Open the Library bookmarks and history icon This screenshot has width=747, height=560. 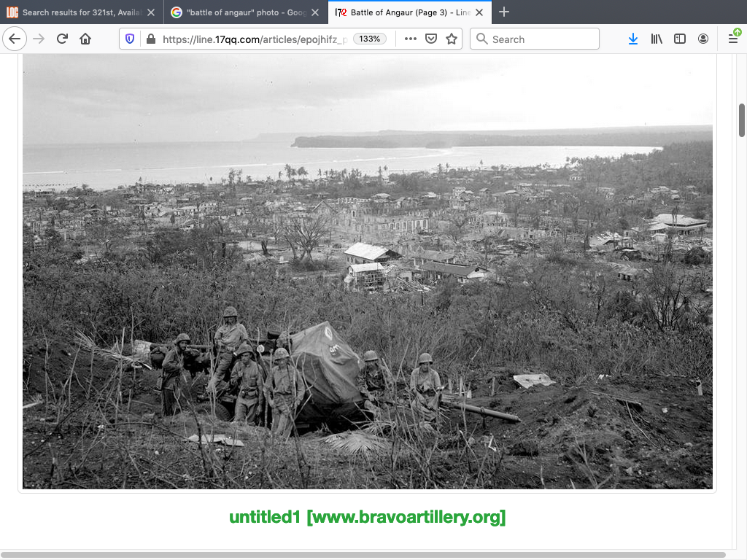pos(657,39)
